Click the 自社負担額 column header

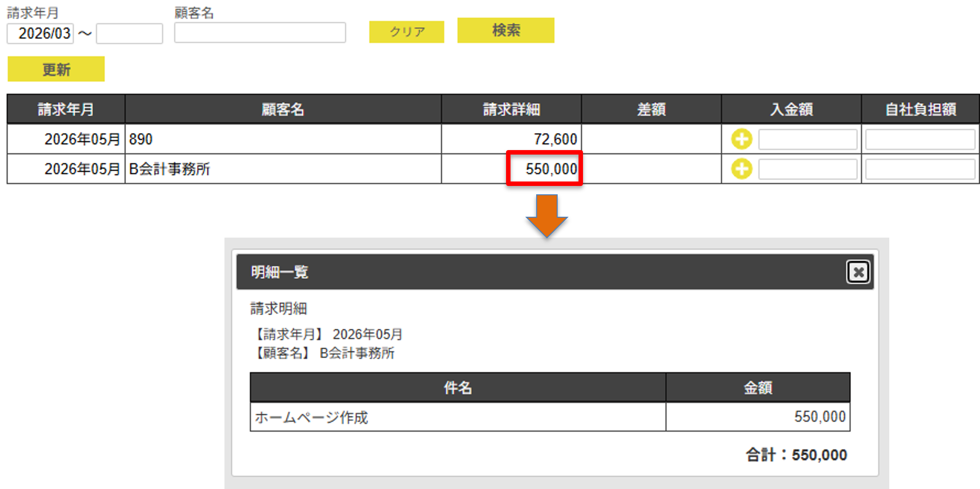[x=921, y=109]
